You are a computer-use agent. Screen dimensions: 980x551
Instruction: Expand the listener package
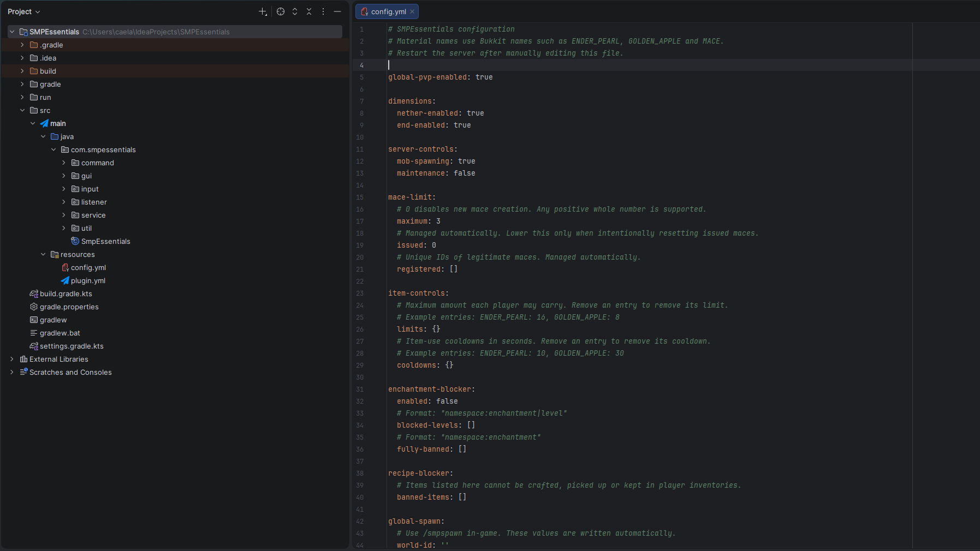64,202
